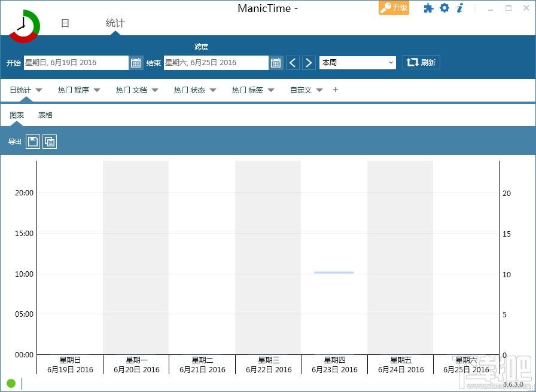Click the ManicTime clock logo

coord(24,26)
